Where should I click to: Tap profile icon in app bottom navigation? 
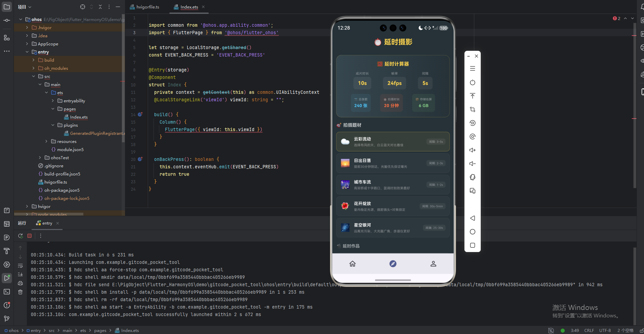coord(433,264)
